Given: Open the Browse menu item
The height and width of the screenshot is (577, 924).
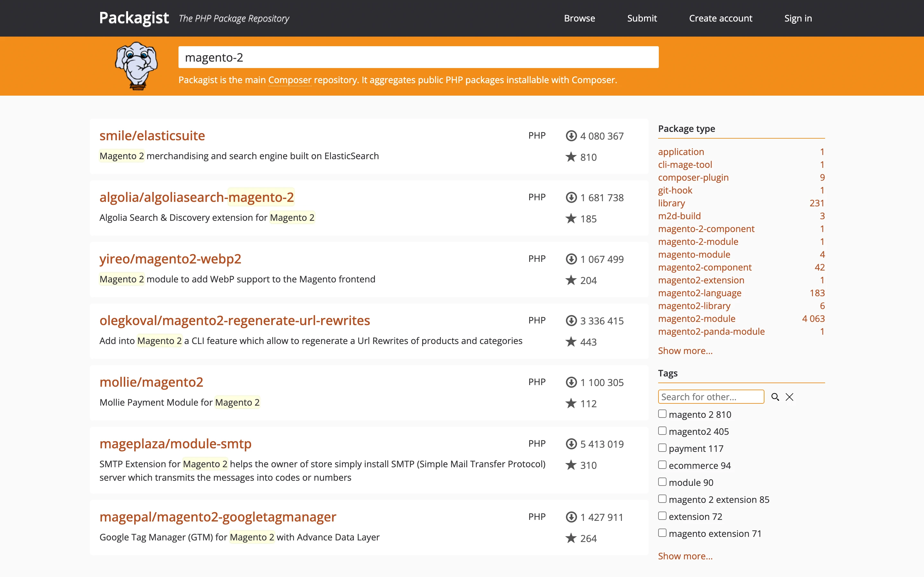Looking at the screenshot, I should [580, 18].
